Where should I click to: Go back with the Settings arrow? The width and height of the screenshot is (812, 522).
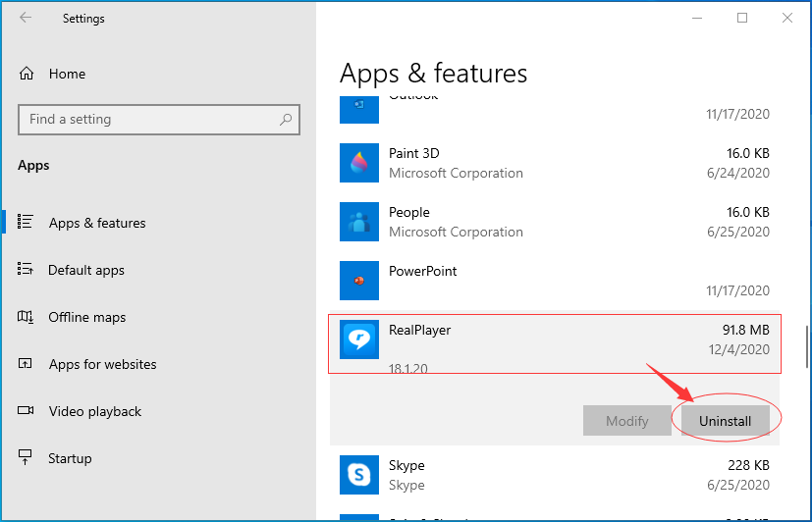26,18
